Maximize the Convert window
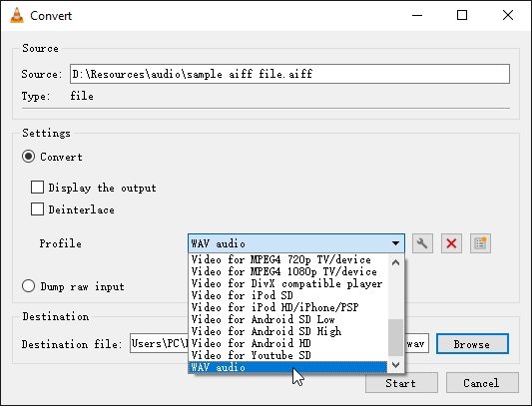Image resolution: width=532 pixels, height=406 pixels. click(462, 15)
